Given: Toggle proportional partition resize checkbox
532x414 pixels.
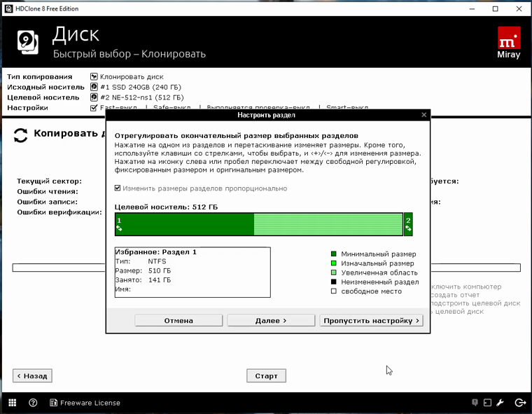Looking at the screenshot, I should pyautogui.click(x=118, y=188).
